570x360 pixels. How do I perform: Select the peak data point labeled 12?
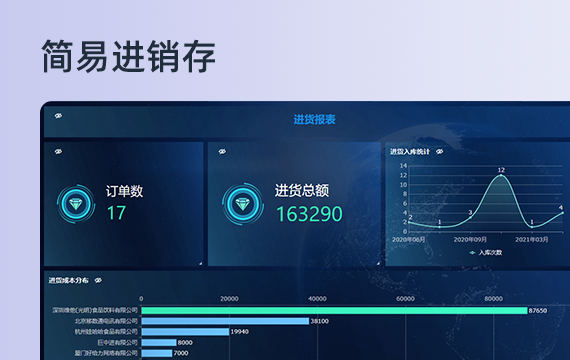[x=501, y=175]
